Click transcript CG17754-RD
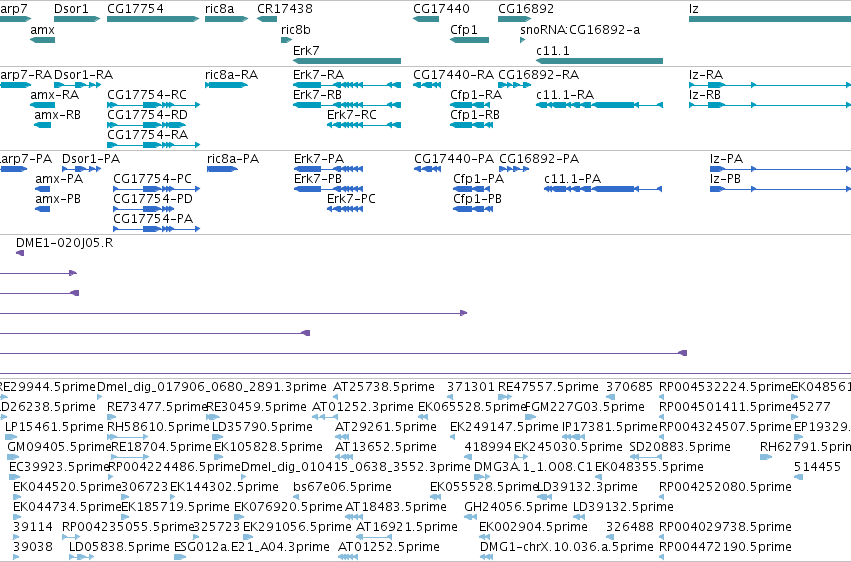Image resolution: width=851 pixels, height=562 pixels. (147, 125)
